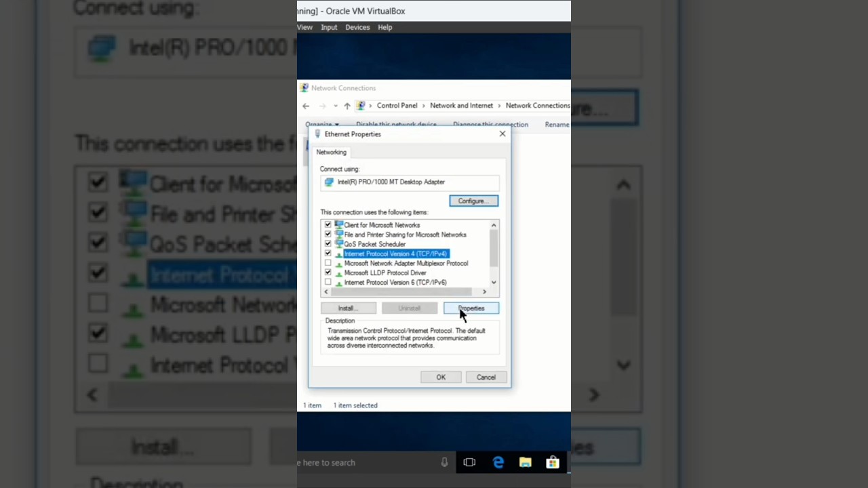Click the Network Connections window title icon
Image resolution: width=868 pixels, height=488 pixels.
click(304, 88)
